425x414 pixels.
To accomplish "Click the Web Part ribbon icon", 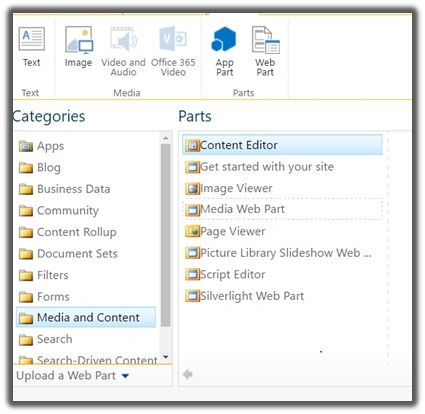I will tap(265, 51).
